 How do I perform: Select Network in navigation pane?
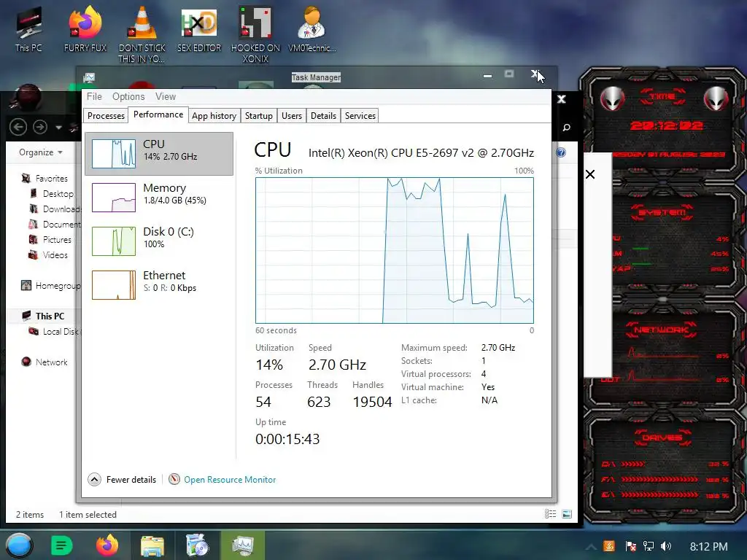click(44, 362)
